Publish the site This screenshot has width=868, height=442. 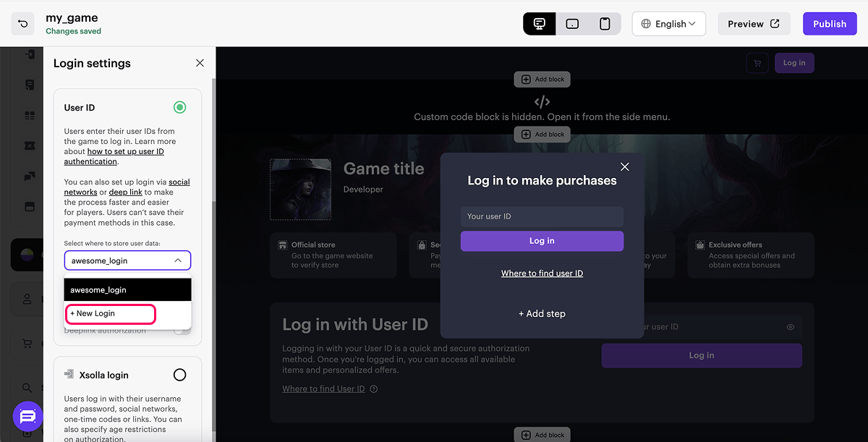(829, 24)
